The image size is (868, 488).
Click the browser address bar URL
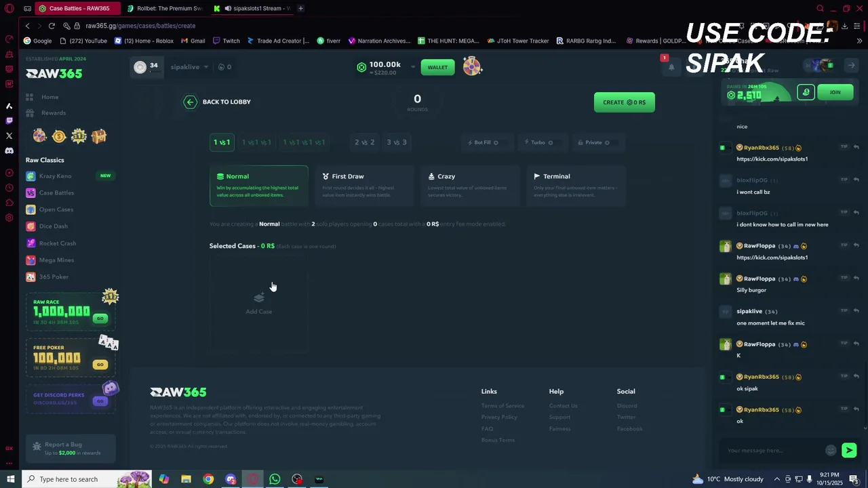coord(140,26)
